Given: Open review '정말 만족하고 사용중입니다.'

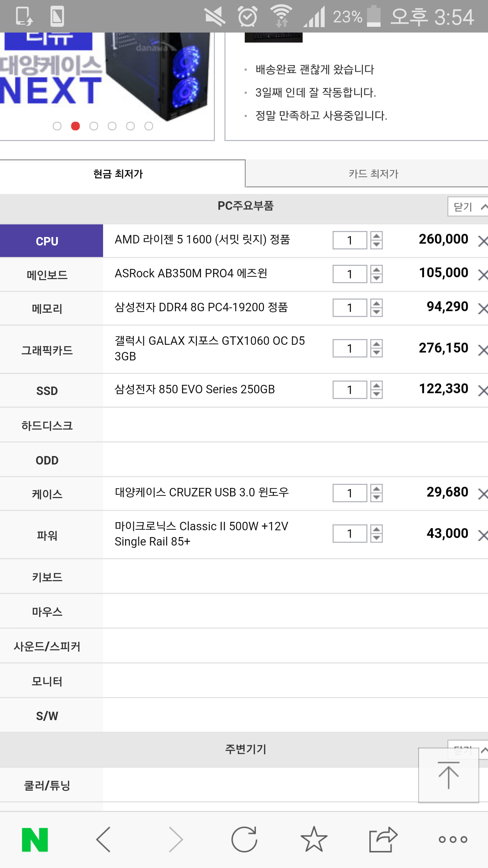Looking at the screenshot, I should [321, 116].
